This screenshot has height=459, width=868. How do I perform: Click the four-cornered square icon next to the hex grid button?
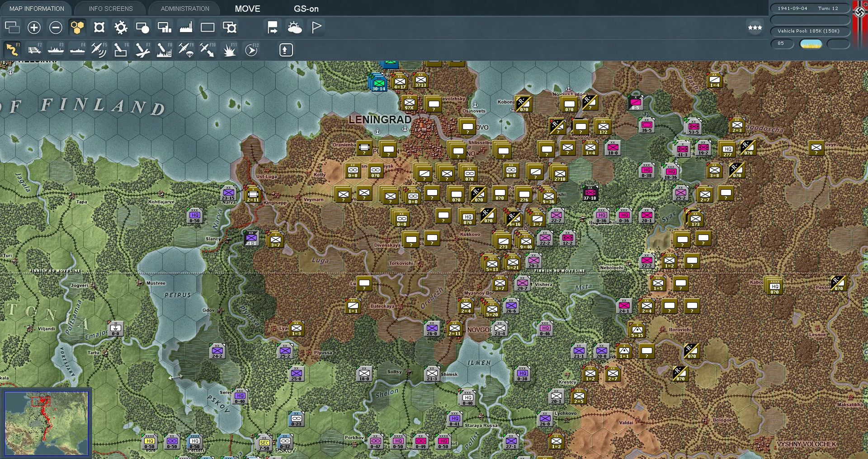coord(99,28)
